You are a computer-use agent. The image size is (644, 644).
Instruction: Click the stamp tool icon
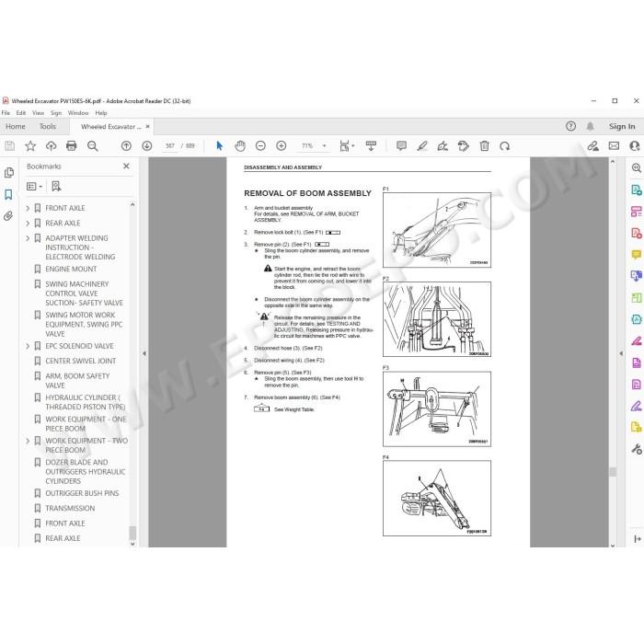pyautogui.click(x=464, y=145)
